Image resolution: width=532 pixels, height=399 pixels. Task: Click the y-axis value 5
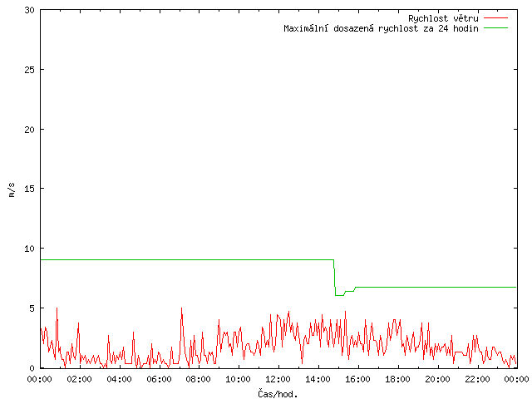point(32,308)
